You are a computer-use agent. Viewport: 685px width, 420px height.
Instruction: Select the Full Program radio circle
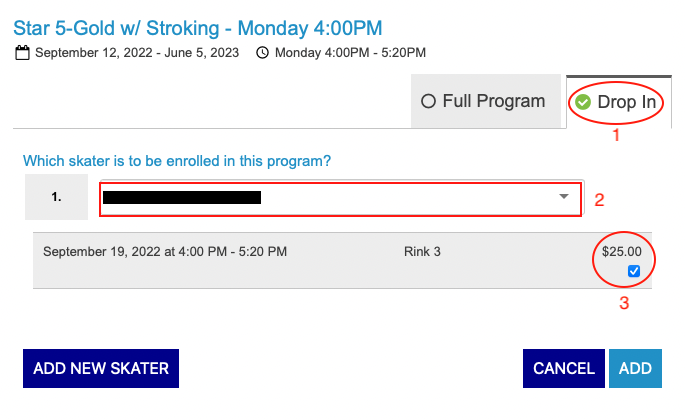pos(428,101)
